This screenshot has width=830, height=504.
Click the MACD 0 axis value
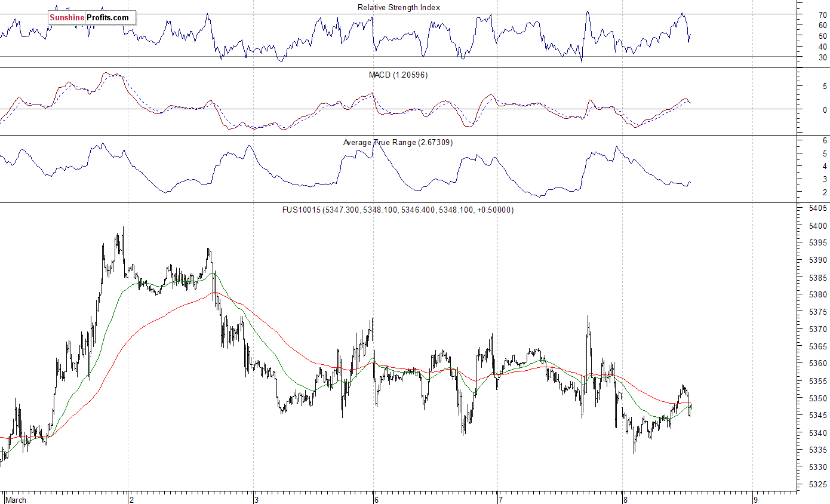point(825,110)
